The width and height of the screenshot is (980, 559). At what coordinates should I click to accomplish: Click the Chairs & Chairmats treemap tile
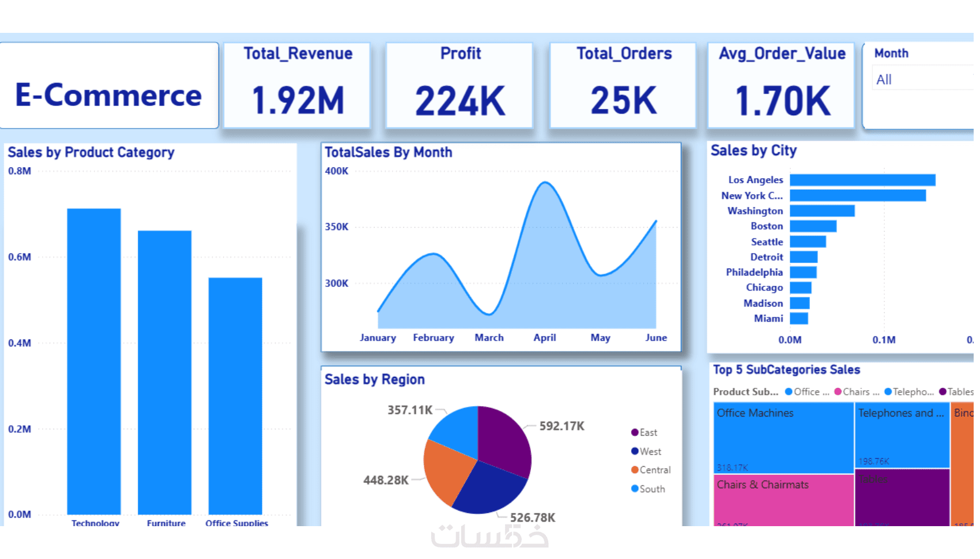783,500
